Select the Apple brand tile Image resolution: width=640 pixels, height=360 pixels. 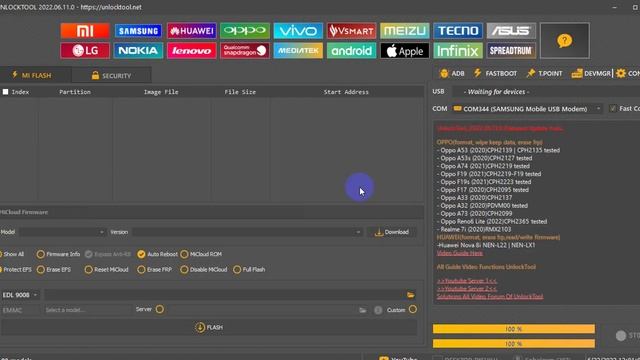[404, 51]
